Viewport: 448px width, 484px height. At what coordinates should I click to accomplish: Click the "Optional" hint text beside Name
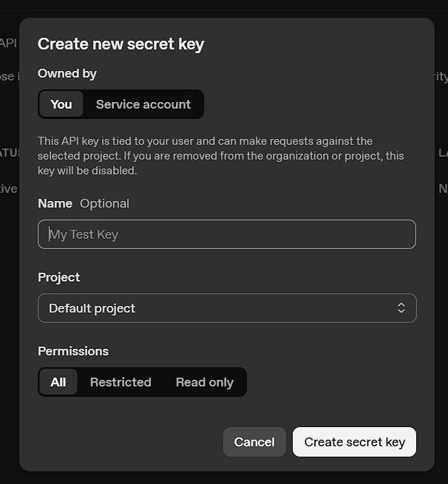click(105, 203)
